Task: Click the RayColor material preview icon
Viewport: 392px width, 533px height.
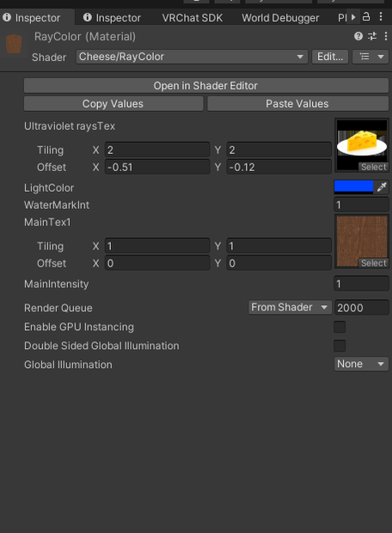Action: point(14,44)
